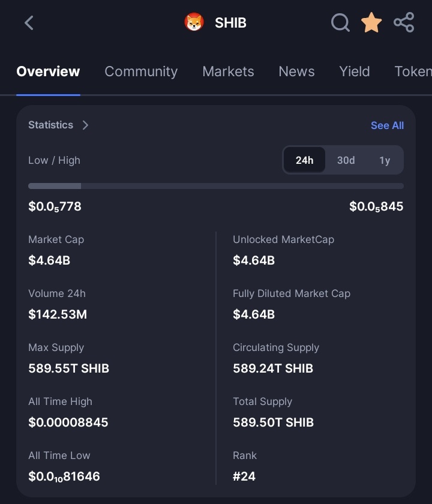Image resolution: width=432 pixels, height=504 pixels.
Task: Open the Markets tab
Action: coord(228,71)
